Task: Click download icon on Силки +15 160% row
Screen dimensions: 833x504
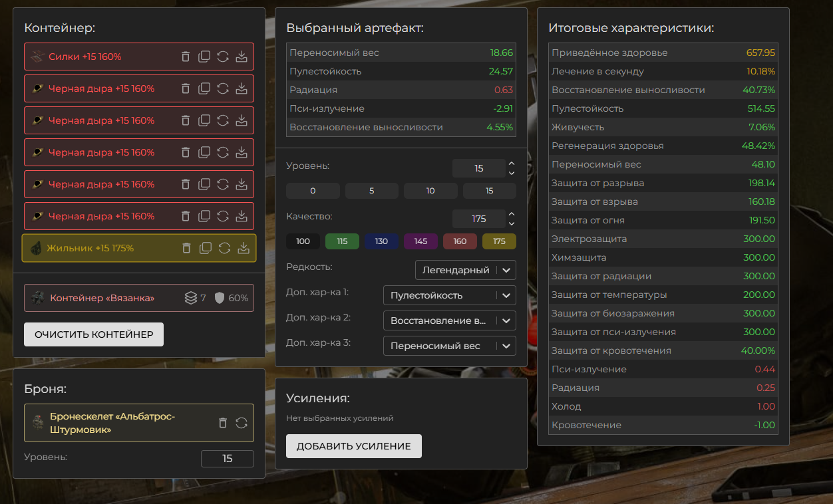Action: point(242,57)
